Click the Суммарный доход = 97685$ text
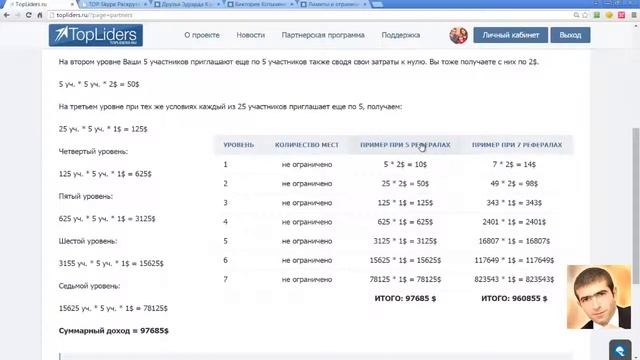Viewport: 640px width, 360px height. [113, 331]
